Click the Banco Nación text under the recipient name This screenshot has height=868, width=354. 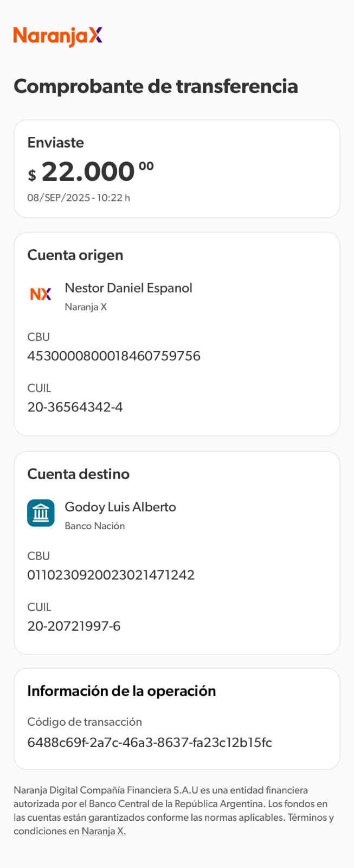point(95,525)
